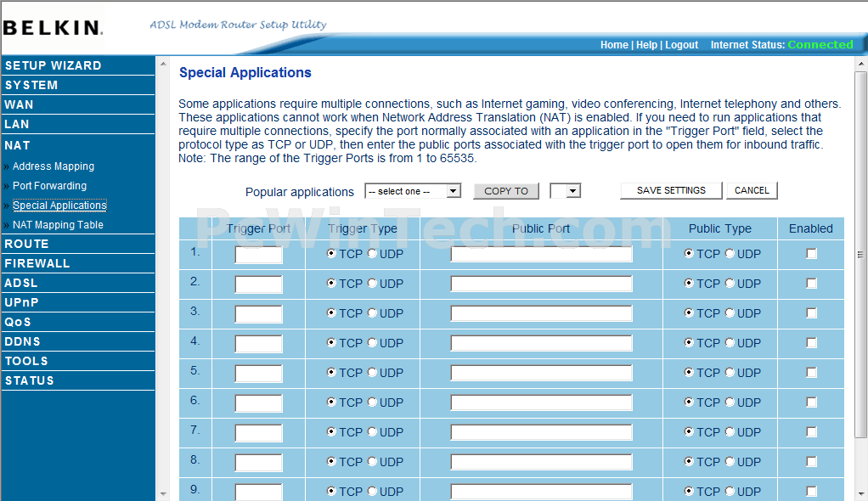This screenshot has width=868, height=501.
Task: Click the sidebar scrollbar down arrow
Action: pyautogui.click(x=163, y=493)
